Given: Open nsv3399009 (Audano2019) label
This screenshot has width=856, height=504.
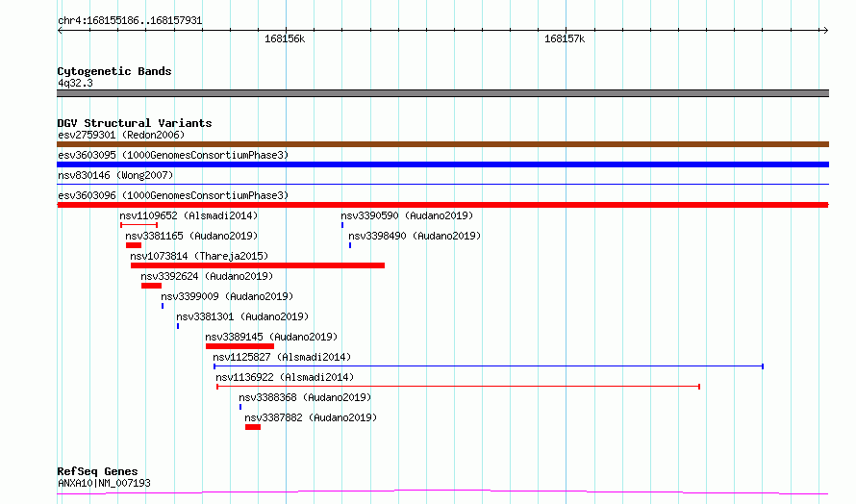Looking at the screenshot, I should pyautogui.click(x=227, y=296).
